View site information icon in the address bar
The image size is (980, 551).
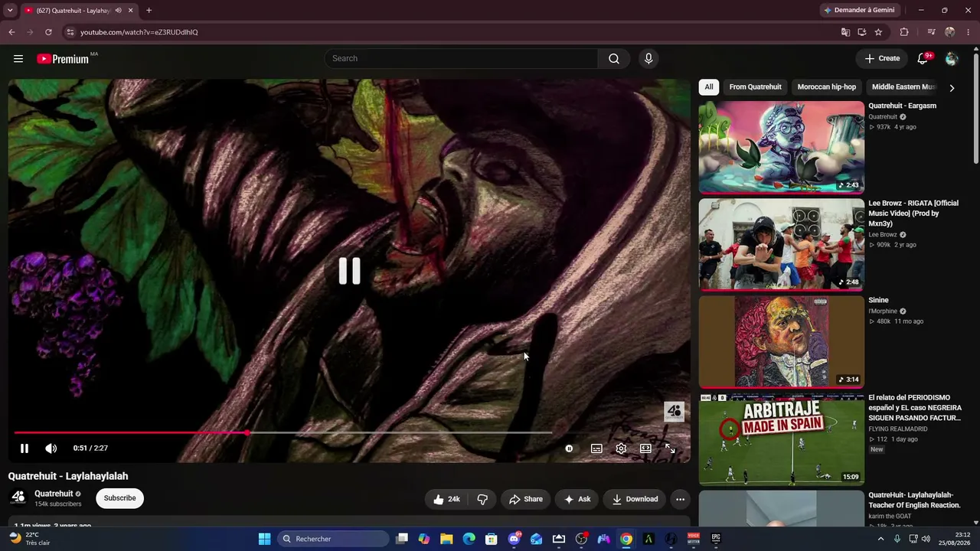70,32
